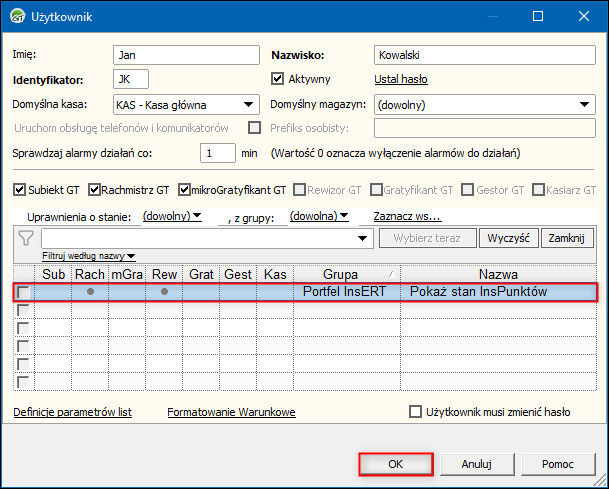This screenshot has height=489, width=609.
Task: Open the Uprawnienia o stanie dropdown
Action: pos(172,215)
